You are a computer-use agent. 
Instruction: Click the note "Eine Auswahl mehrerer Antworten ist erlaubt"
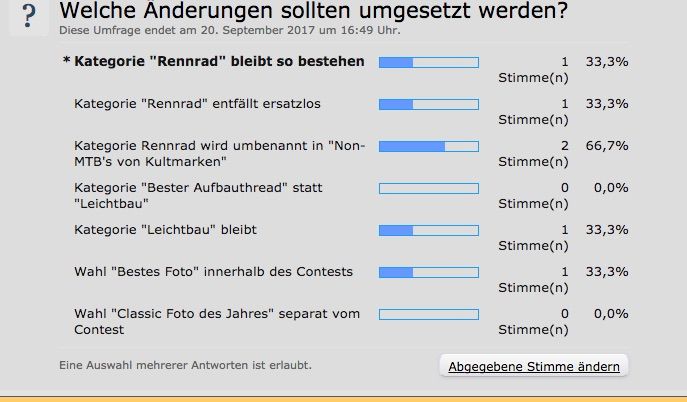tap(185, 365)
